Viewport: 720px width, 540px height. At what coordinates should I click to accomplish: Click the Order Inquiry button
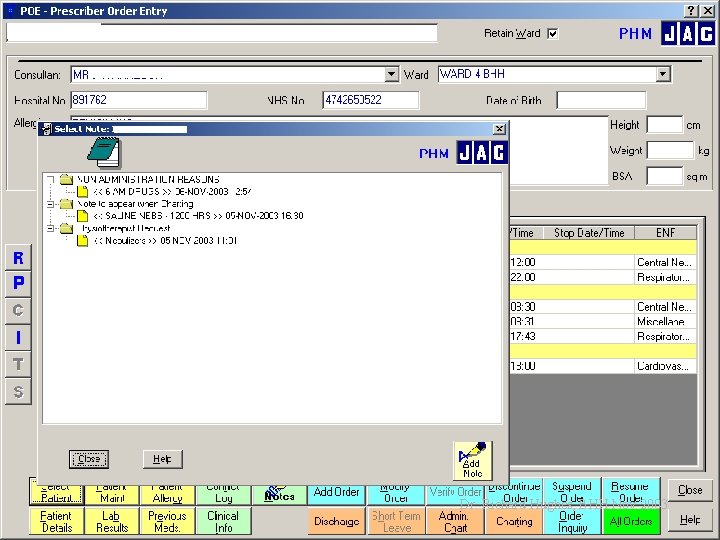(572, 521)
